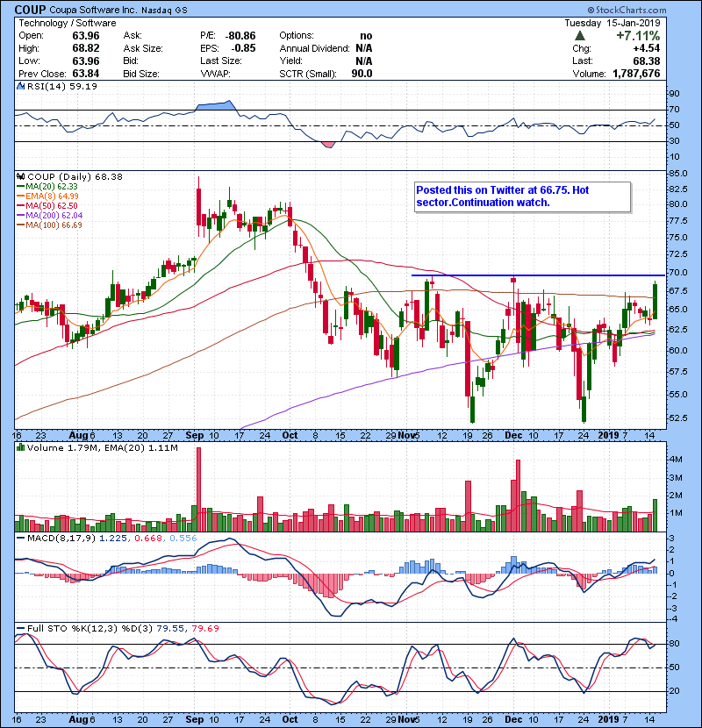Click the Options value 'no'
The width and height of the screenshot is (702, 728).
coord(366,36)
